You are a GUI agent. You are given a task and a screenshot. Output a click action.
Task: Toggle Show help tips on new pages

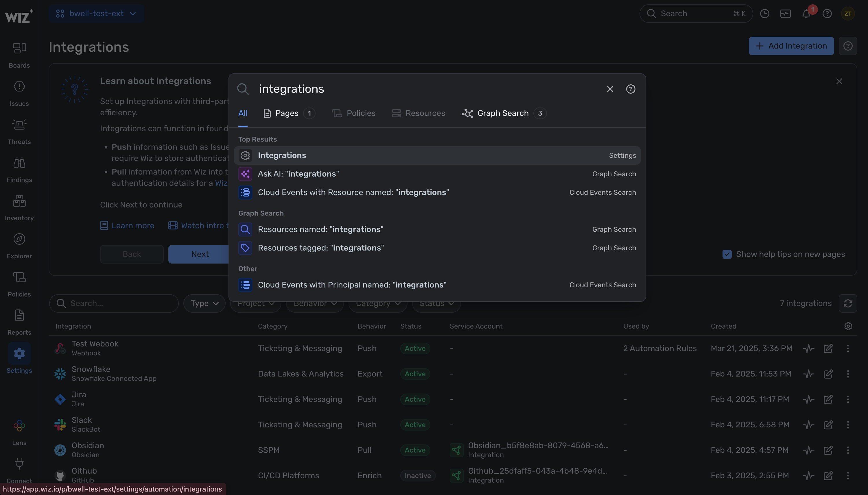click(x=727, y=254)
